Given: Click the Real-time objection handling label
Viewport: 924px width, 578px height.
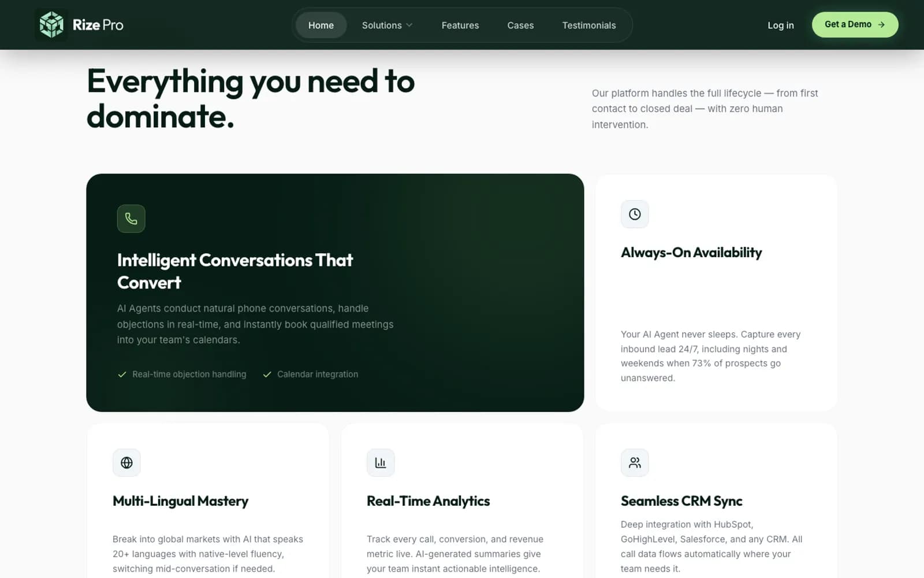Looking at the screenshot, I should [189, 375].
